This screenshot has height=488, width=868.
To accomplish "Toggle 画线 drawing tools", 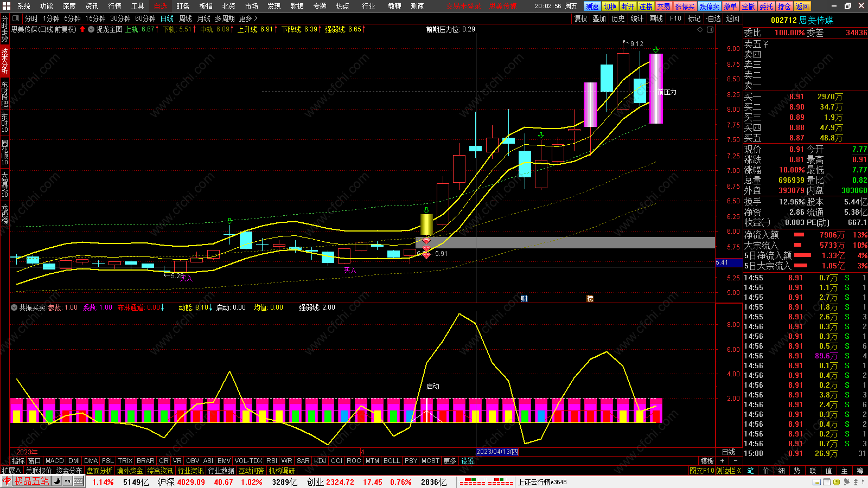I will (x=656, y=18).
